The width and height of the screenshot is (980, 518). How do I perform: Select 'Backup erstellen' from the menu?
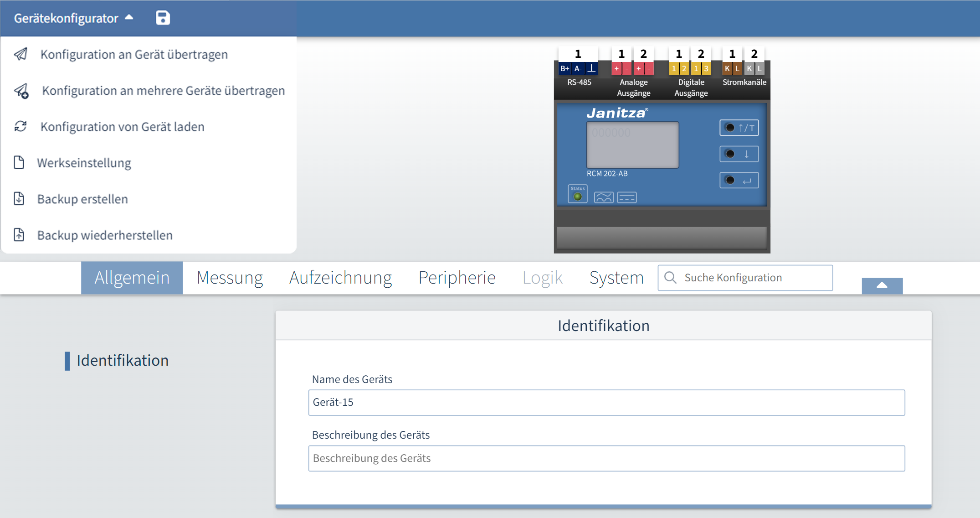(x=82, y=199)
